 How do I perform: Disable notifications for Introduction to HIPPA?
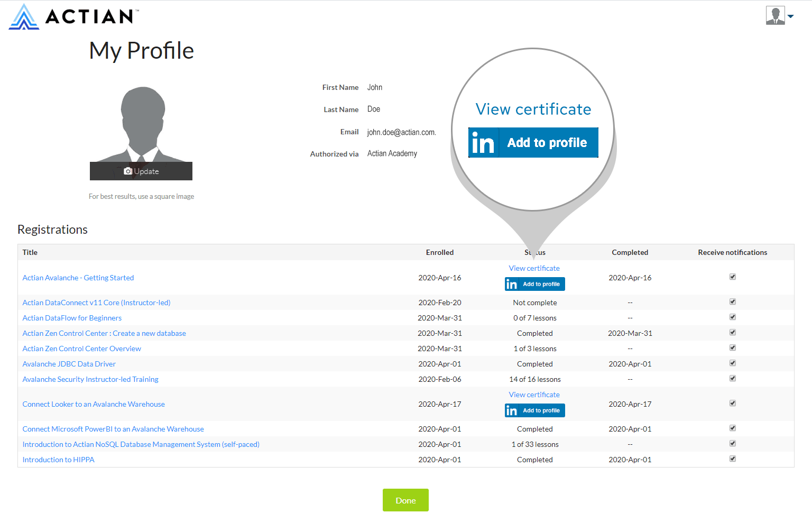[732, 459]
